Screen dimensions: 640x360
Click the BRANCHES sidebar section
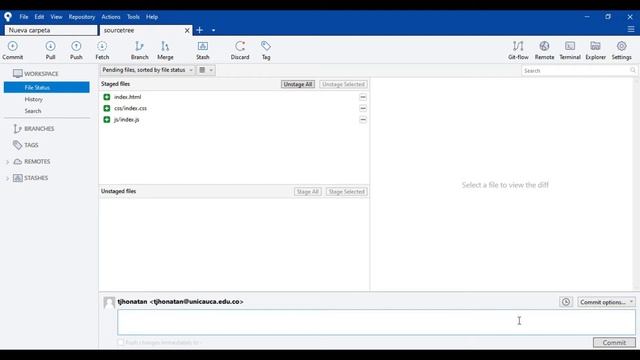39,129
